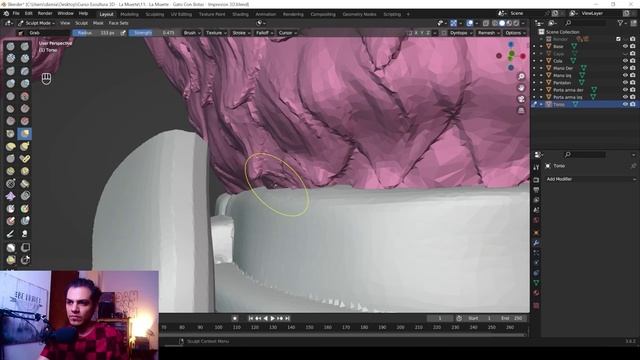Hide the Mano Der object
This screenshot has width=640, height=360.
625,68
